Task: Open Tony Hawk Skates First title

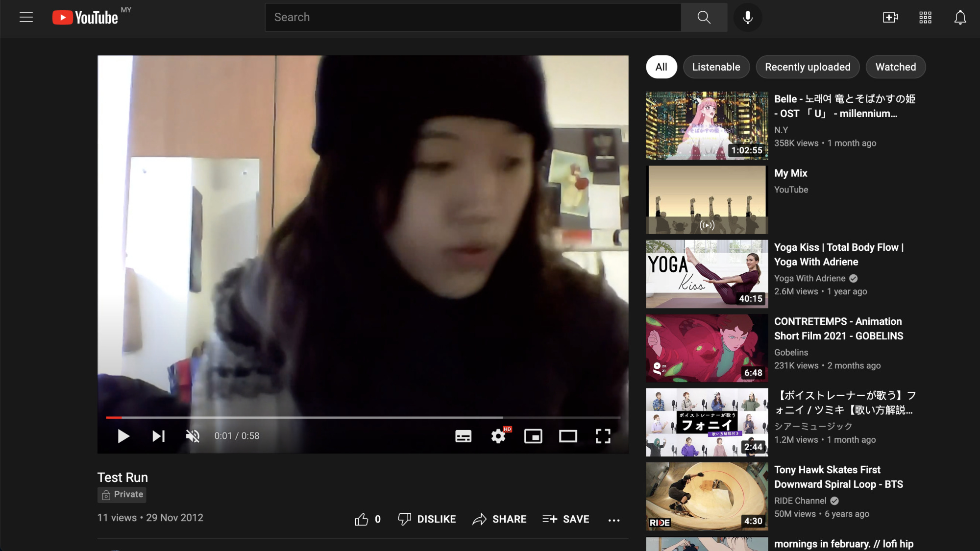Action: point(838,477)
